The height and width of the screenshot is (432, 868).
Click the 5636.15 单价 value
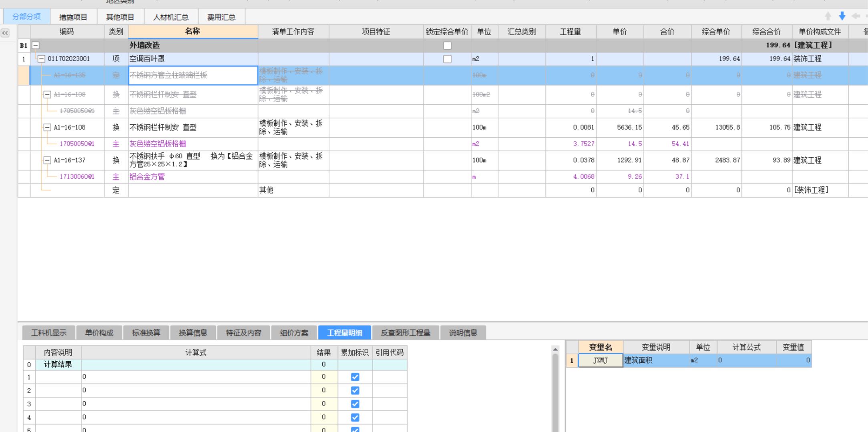[629, 128]
